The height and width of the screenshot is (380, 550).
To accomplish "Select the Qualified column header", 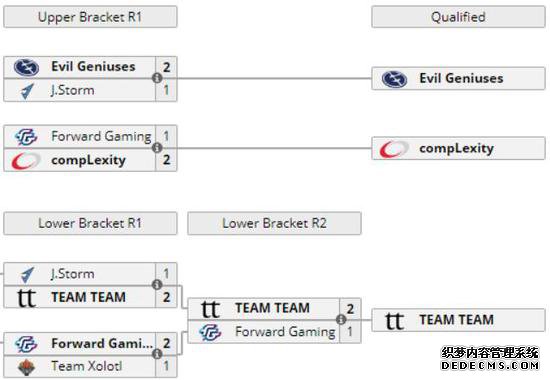I will pos(458,17).
